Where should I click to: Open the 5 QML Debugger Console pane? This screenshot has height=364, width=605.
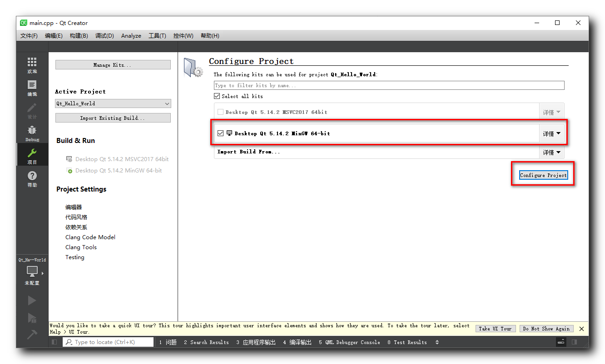(x=349, y=342)
